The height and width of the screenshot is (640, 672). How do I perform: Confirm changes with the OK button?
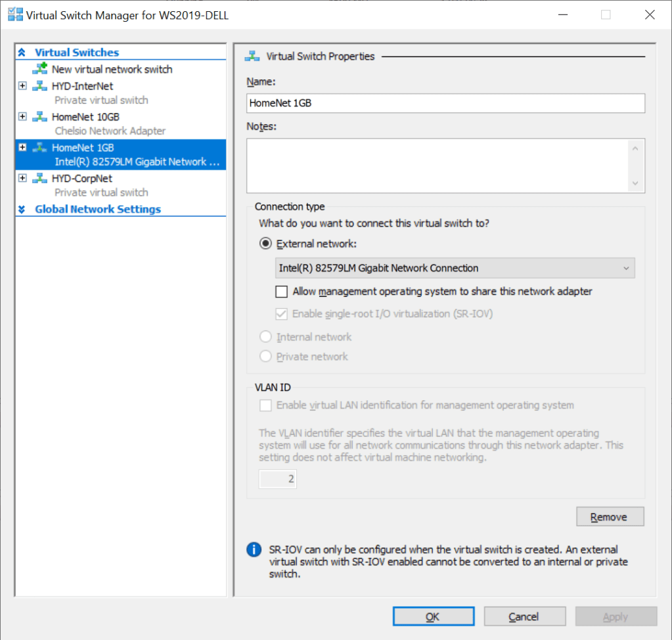click(433, 616)
